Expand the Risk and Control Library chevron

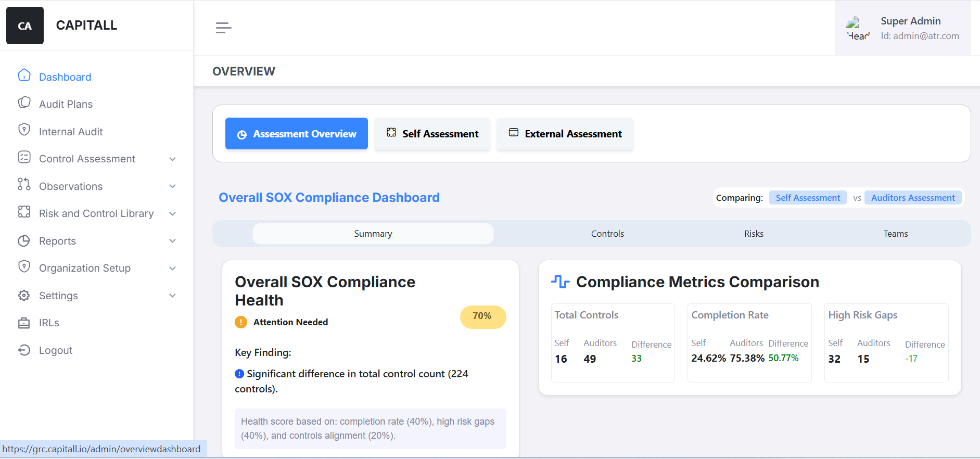tap(172, 213)
